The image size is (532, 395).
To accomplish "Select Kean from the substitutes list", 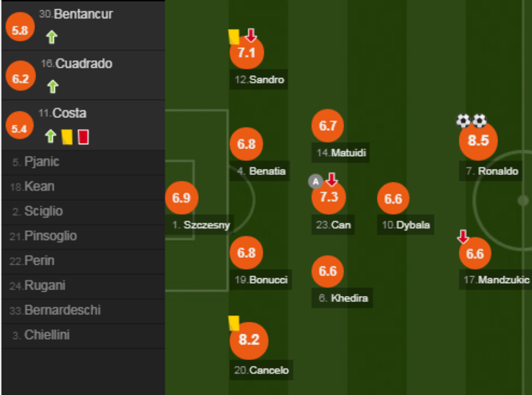I will click(x=39, y=187).
